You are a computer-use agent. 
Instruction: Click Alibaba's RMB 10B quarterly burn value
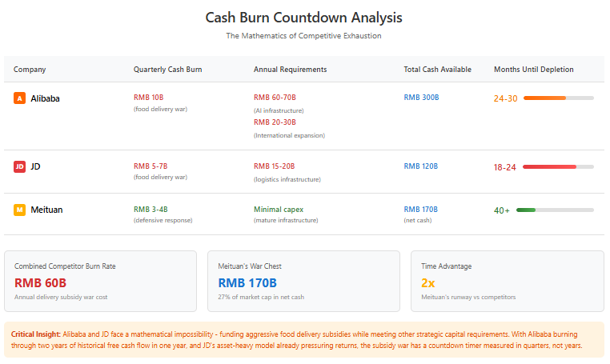pos(149,98)
